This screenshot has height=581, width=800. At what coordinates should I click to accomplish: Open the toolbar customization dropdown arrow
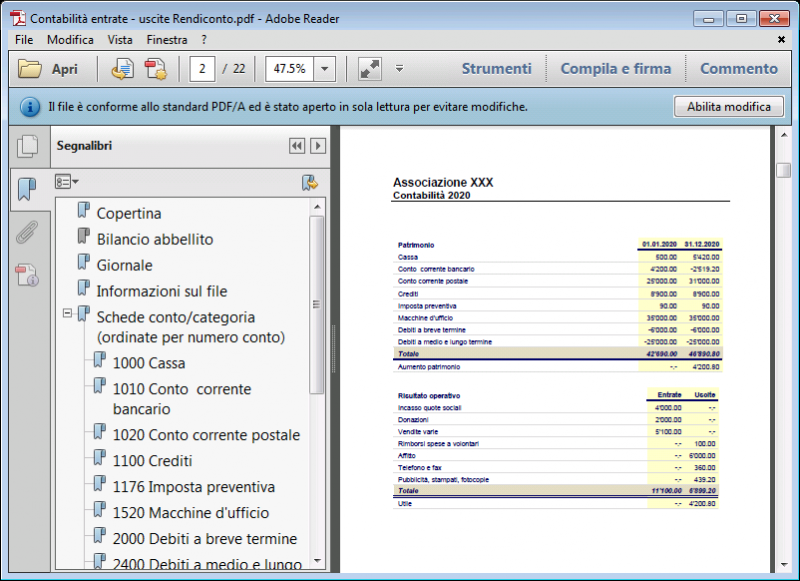399,68
